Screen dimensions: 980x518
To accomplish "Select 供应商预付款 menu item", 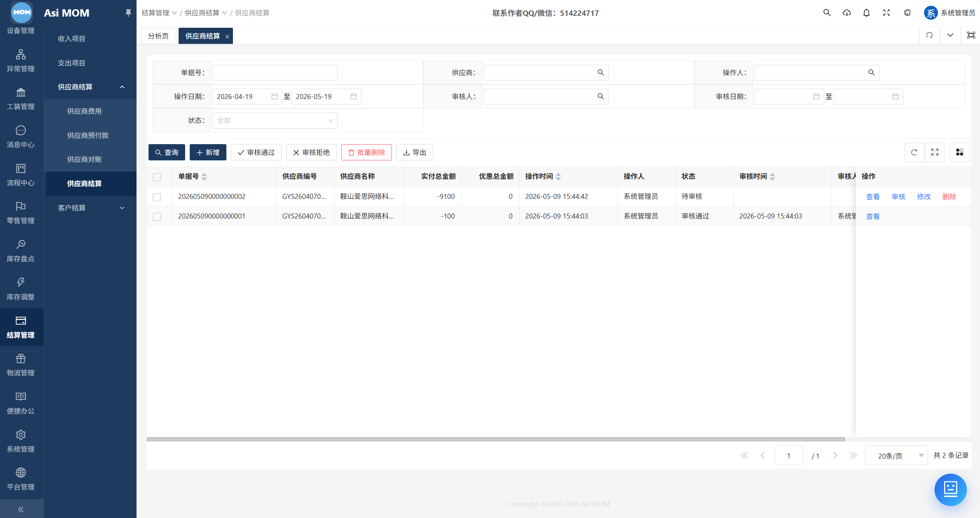I will pyautogui.click(x=91, y=135).
